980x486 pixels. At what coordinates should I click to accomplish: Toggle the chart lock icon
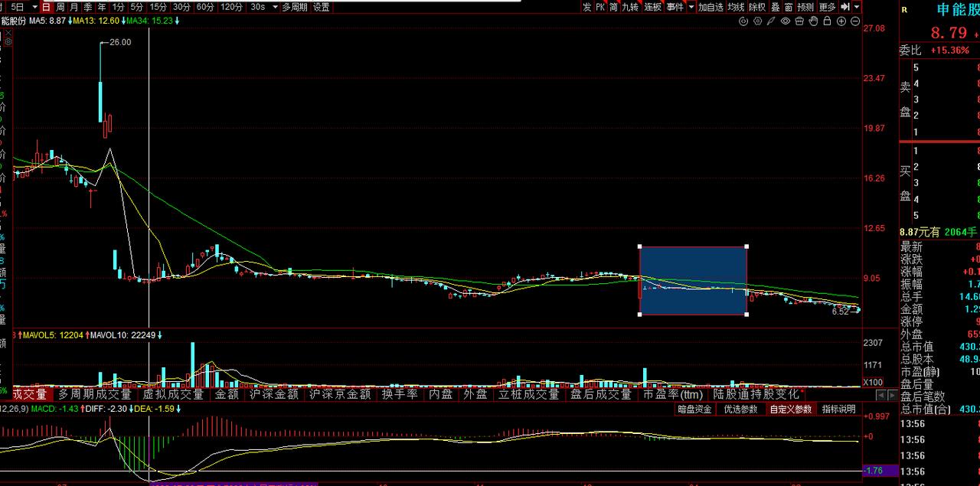[828, 21]
